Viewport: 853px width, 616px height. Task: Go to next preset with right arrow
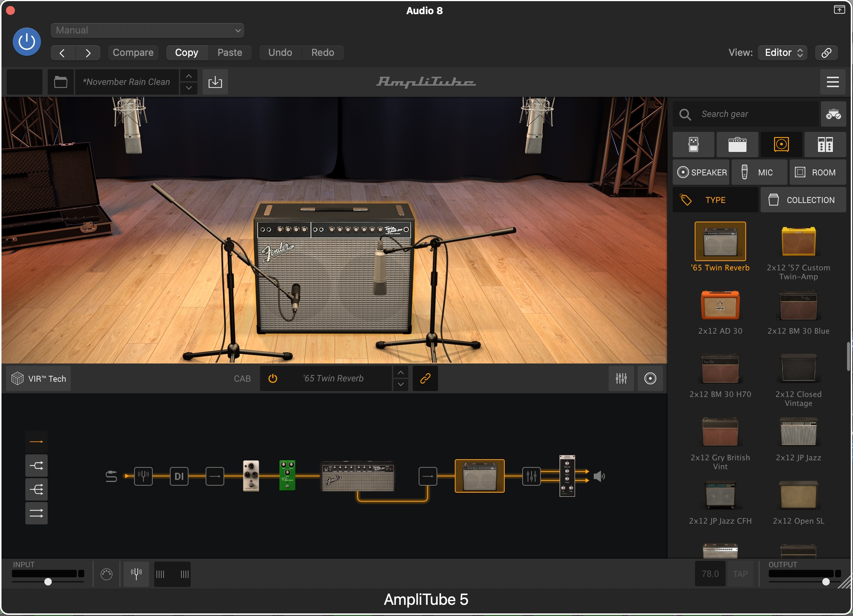tap(88, 53)
